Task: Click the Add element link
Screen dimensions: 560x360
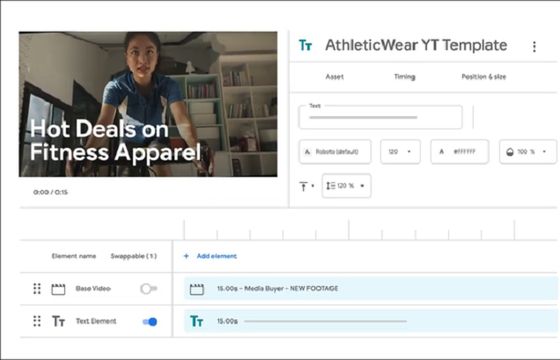Action: coord(216,256)
